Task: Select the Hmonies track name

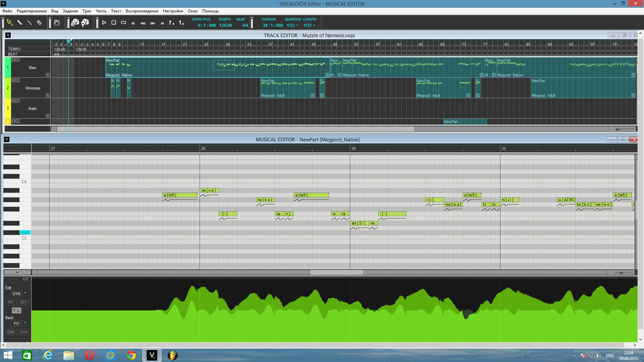Action: click(x=33, y=88)
